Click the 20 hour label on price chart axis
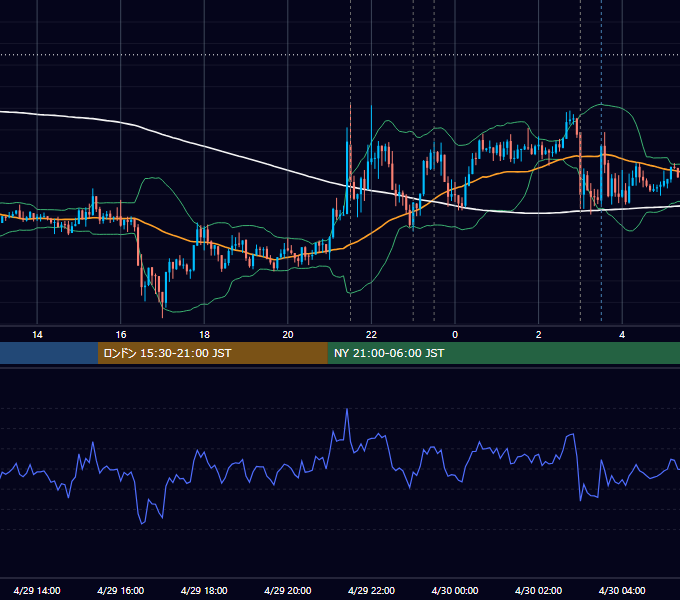The image size is (680, 600). click(288, 334)
